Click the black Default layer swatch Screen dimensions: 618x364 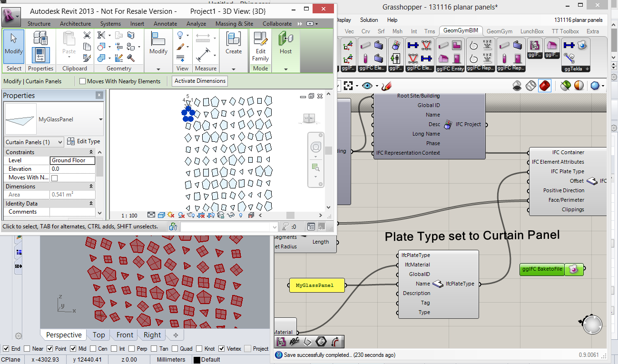196,360
